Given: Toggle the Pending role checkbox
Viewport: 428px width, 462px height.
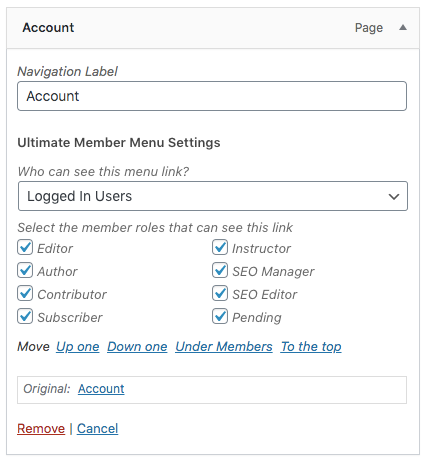Looking at the screenshot, I should [x=220, y=316].
